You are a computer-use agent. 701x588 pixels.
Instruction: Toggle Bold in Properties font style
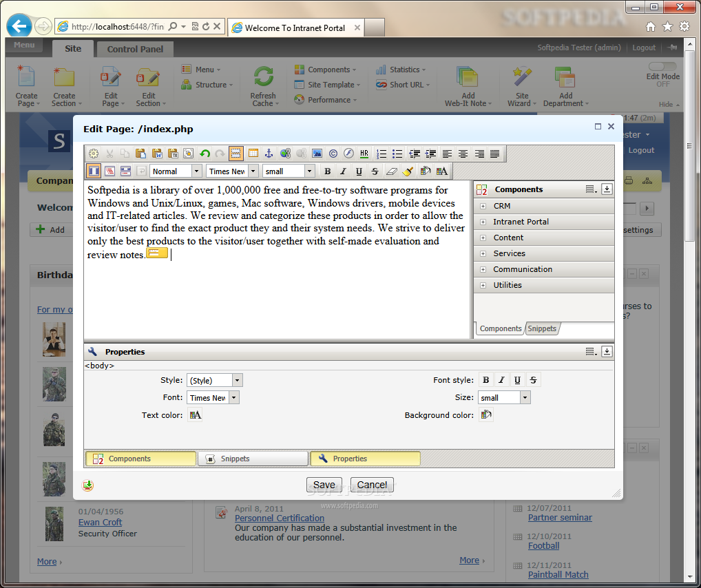click(486, 380)
